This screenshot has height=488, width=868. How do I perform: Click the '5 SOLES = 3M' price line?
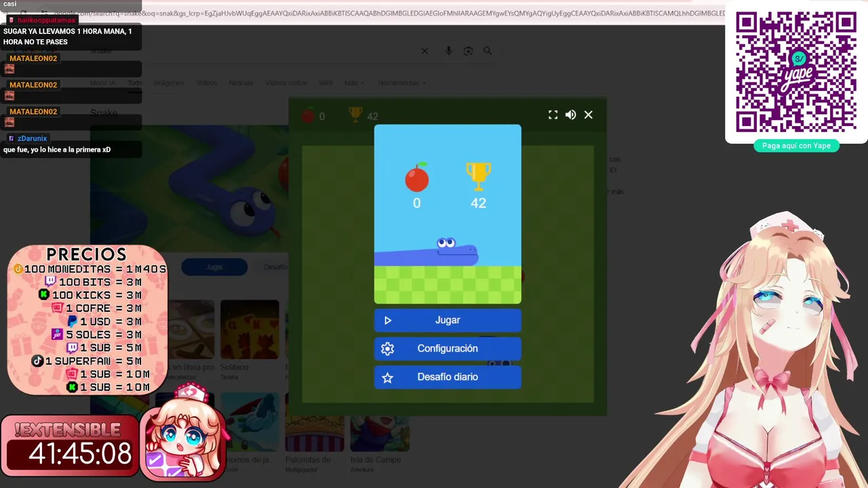tap(97, 335)
